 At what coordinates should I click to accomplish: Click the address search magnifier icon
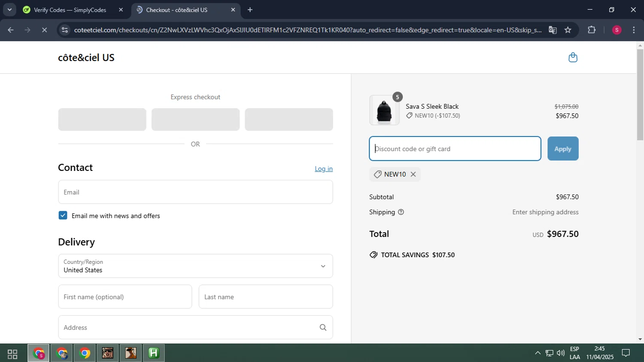tap(323, 328)
